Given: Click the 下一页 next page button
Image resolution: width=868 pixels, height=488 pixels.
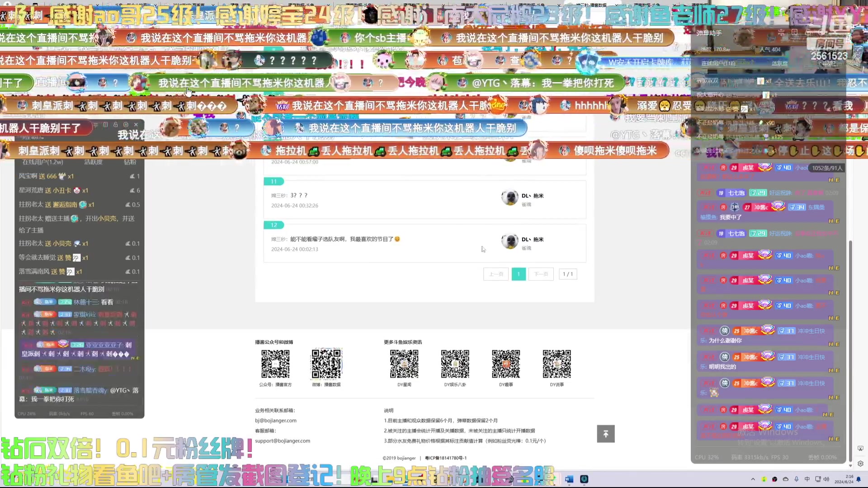Looking at the screenshot, I should [x=541, y=274].
